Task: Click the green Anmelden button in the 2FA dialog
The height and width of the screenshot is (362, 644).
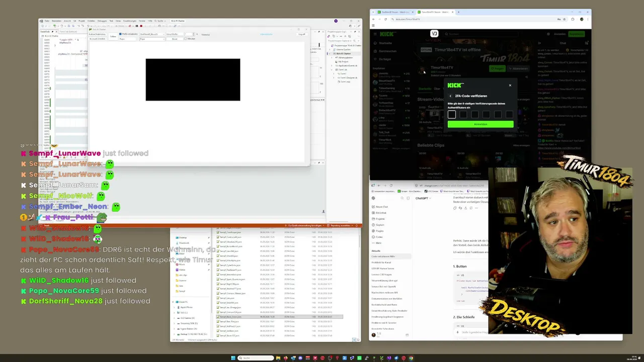Action: [x=480, y=124]
